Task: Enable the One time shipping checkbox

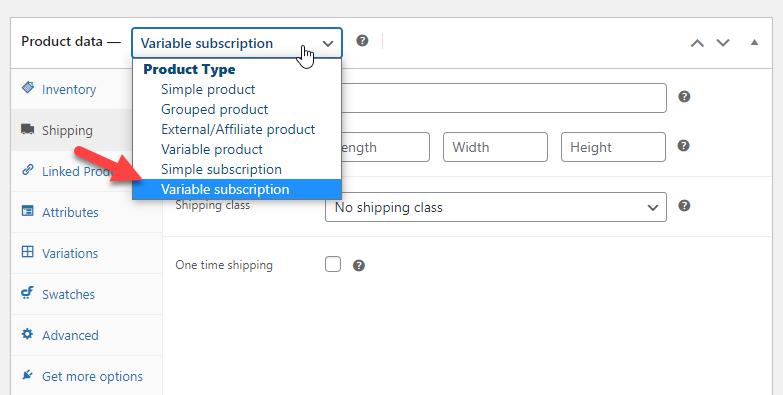Action: (333, 264)
